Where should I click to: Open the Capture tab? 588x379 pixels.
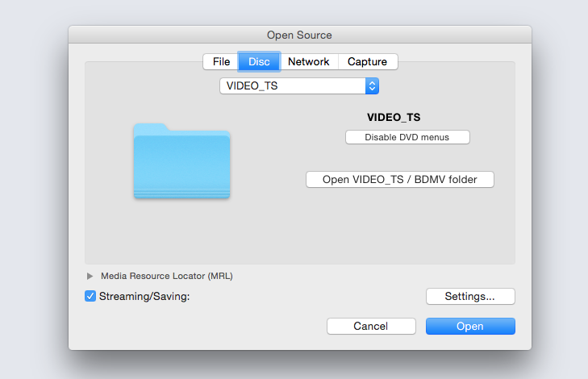pyautogui.click(x=368, y=61)
